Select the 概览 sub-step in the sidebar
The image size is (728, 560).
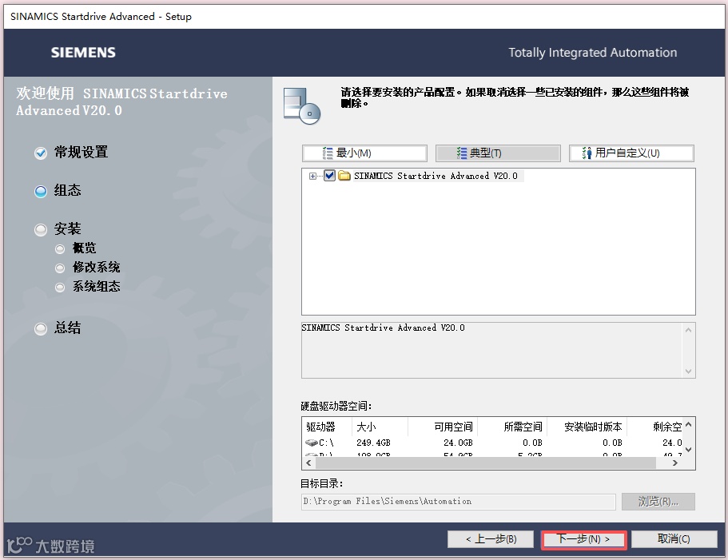click(x=85, y=248)
